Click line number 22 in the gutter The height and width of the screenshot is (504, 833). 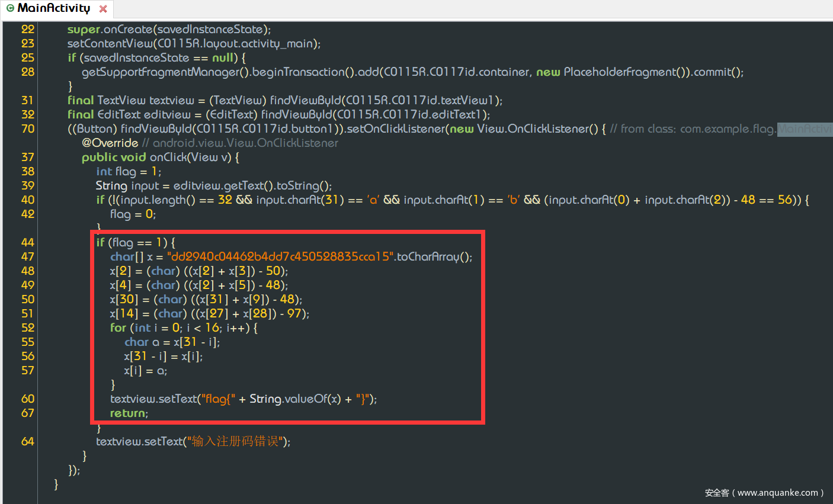pos(27,29)
